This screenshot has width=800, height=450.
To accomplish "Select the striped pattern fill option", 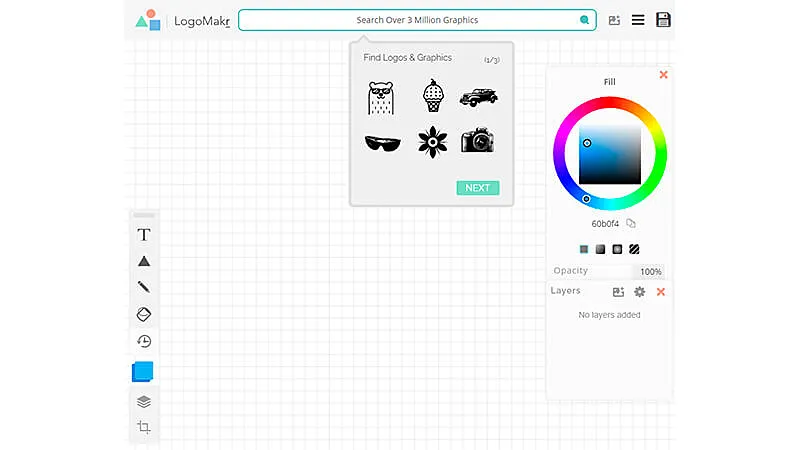I will point(634,249).
